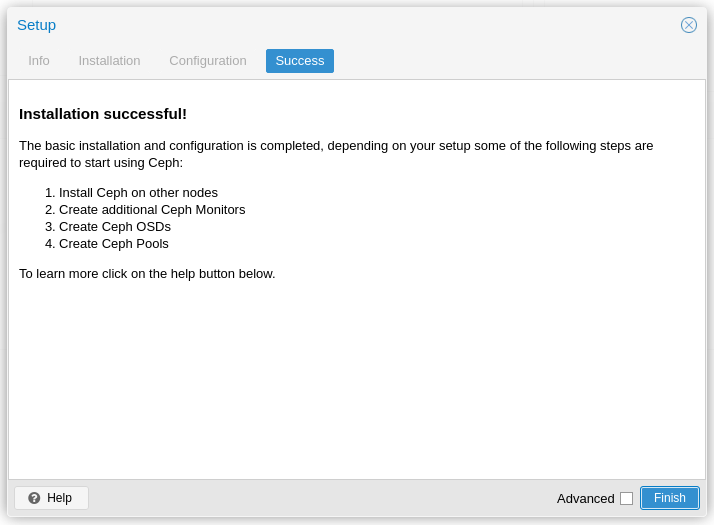
Task: Click the 'Installation successful!' heading
Action: click(103, 114)
